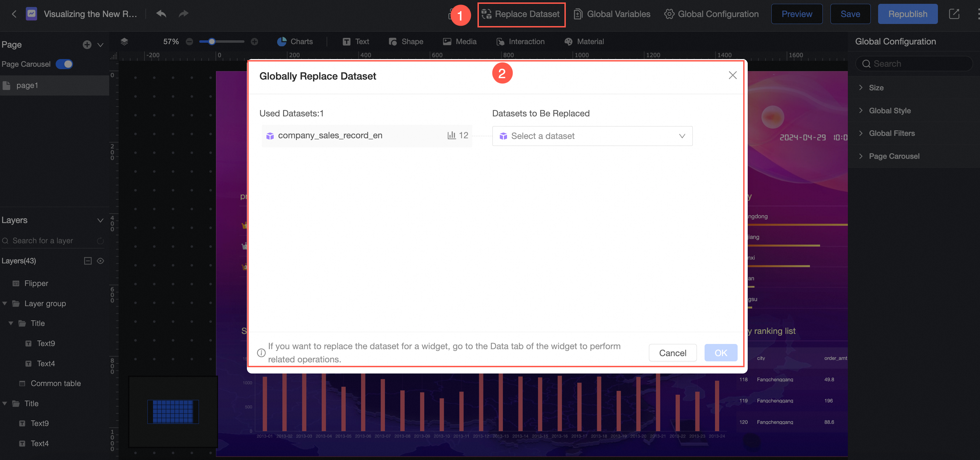Screen dimensions: 980x460
Task: Click the zoom level slider handle
Action: [212, 42]
